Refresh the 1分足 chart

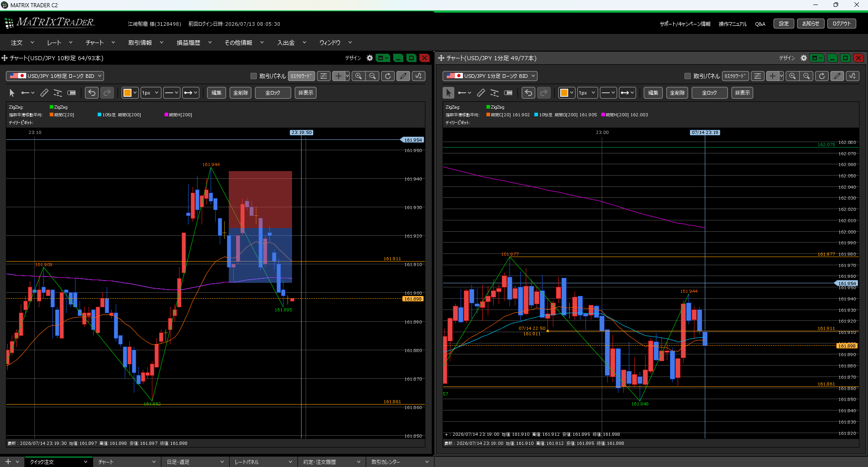pos(822,76)
